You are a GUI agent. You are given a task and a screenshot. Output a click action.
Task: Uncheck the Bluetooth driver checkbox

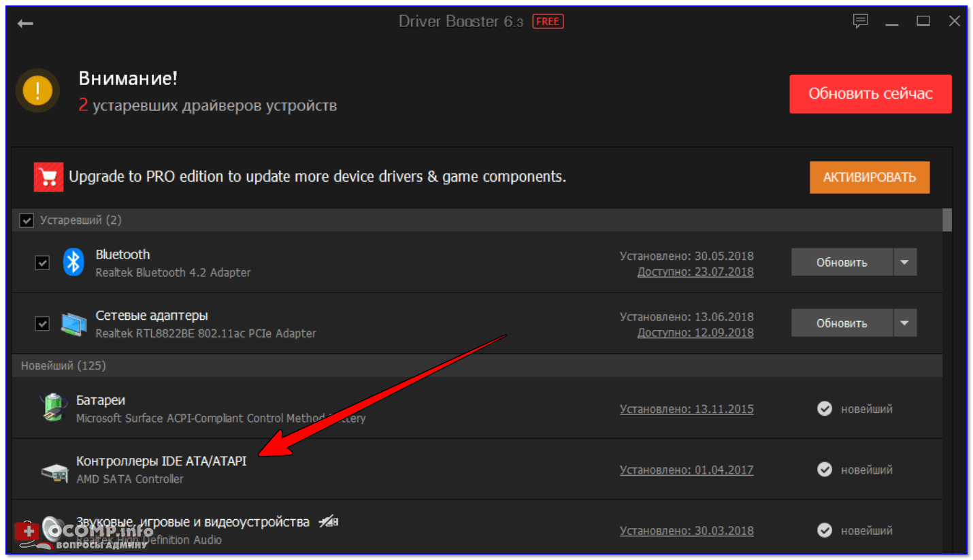(x=42, y=263)
